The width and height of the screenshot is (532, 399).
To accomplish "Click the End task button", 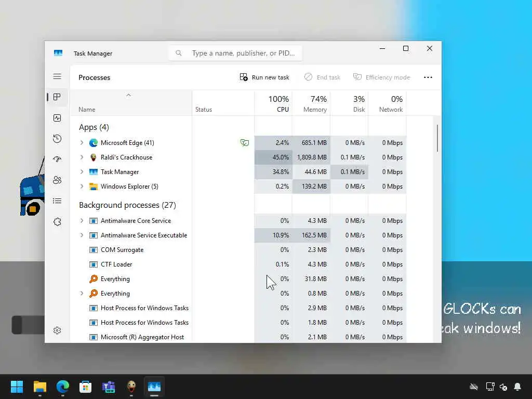I will (x=322, y=77).
